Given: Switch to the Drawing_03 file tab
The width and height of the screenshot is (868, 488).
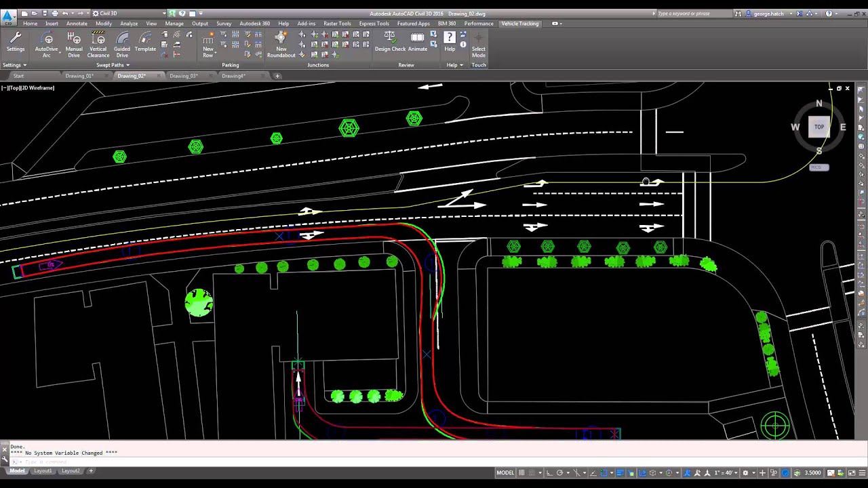Looking at the screenshot, I should pos(183,76).
